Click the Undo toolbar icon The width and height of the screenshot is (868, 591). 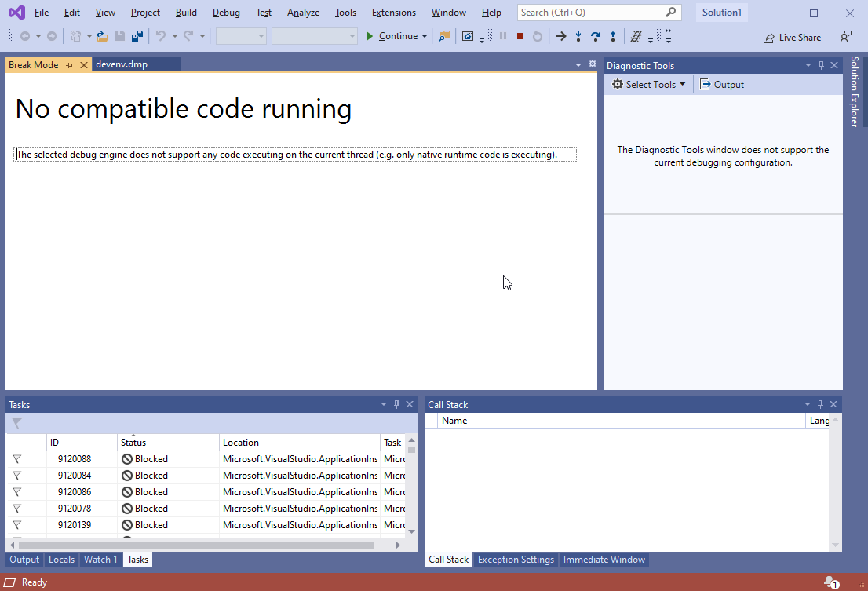coord(161,37)
